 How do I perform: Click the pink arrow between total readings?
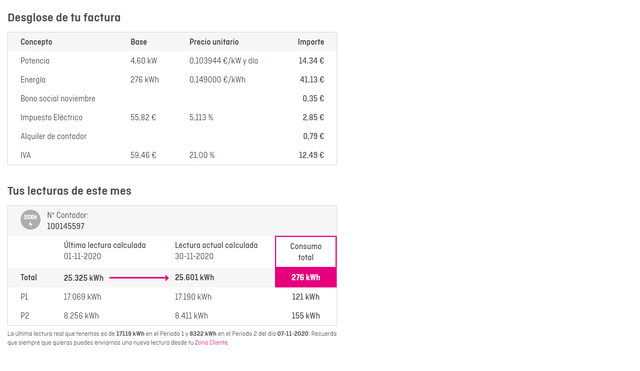[x=139, y=278]
